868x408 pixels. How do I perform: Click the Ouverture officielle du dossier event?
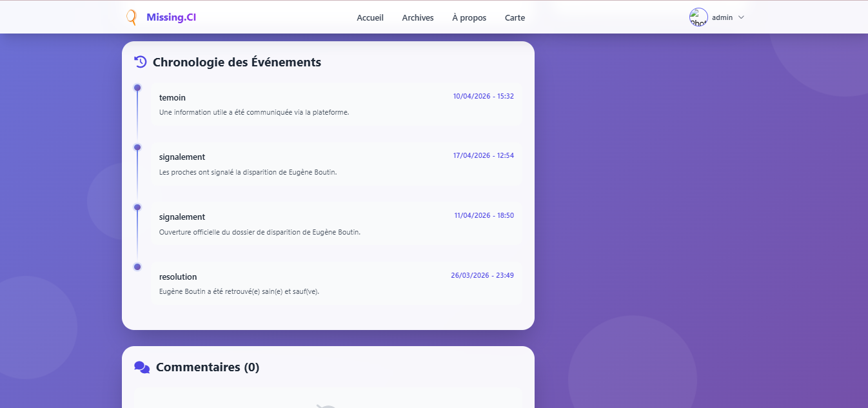(x=259, y=232)
